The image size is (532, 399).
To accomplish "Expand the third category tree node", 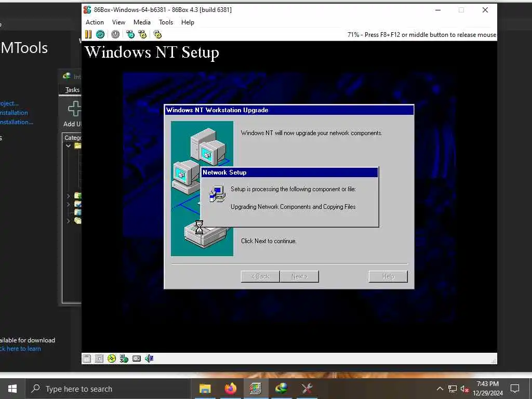I will (x=68, y=204).
